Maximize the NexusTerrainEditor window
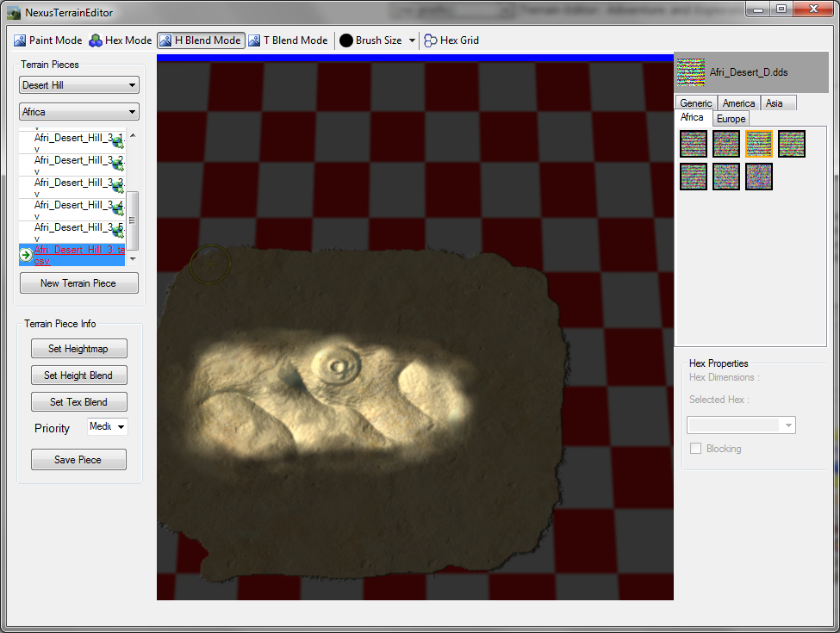 pyautogui.click(x=781, y=9)
